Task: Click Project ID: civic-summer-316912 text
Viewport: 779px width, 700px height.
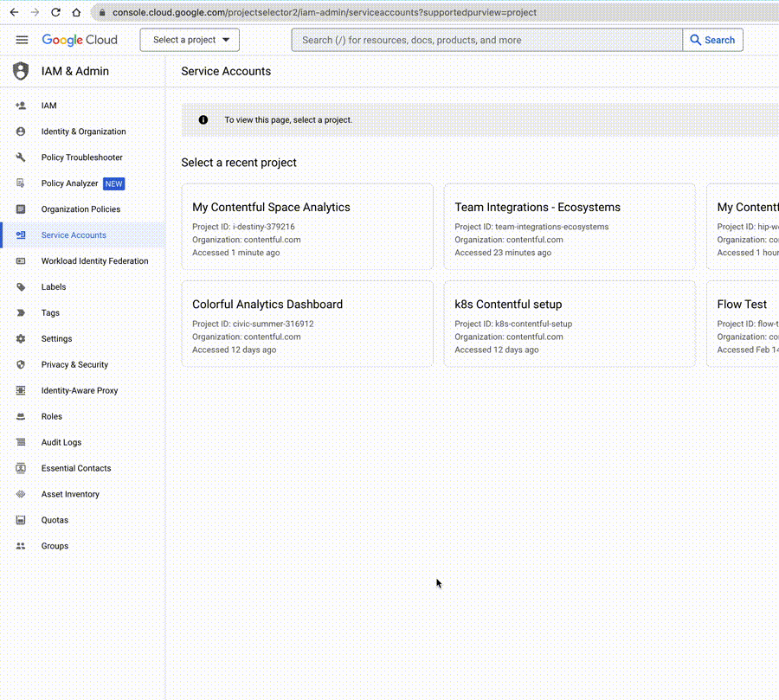Action: (253, 324)
